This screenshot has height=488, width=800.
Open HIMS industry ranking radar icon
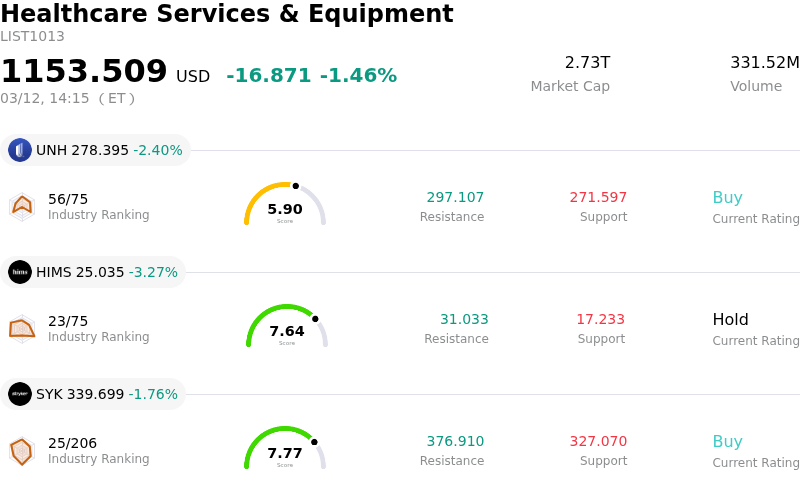21,328
